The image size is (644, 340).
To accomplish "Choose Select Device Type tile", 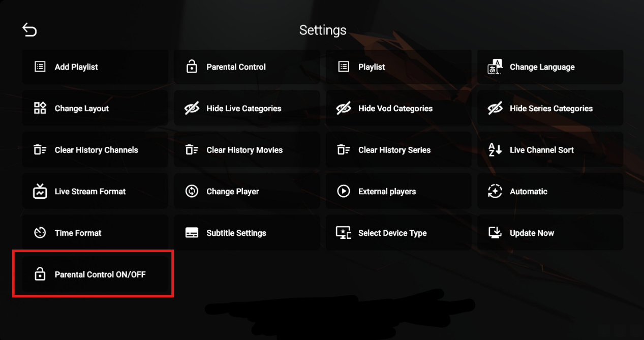I will click(x=398, y=233).
